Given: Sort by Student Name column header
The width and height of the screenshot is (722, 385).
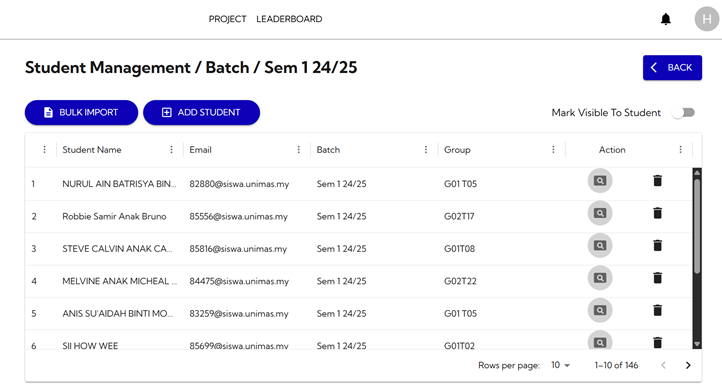Looking at the screenshot, I should click(x=92, y=150).
